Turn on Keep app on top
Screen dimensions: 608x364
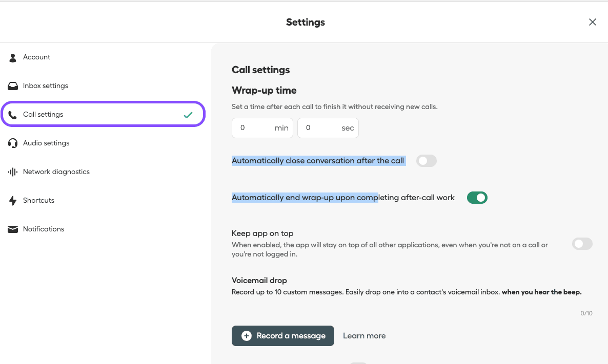click(582, 244)
